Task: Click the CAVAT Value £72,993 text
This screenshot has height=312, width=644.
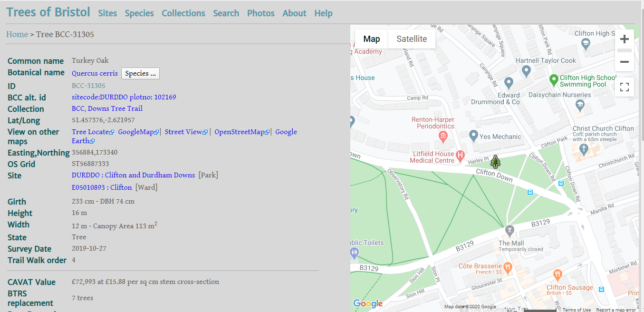Action: click(x=145, y=282)
